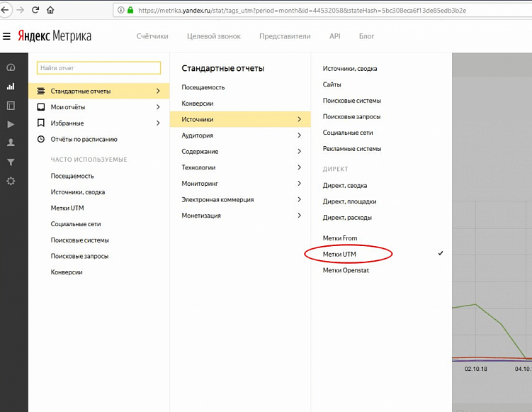The image size is (532, 412).
Task: Expand the Аудитория report group arrow
Action: click(x=299, y=135)
